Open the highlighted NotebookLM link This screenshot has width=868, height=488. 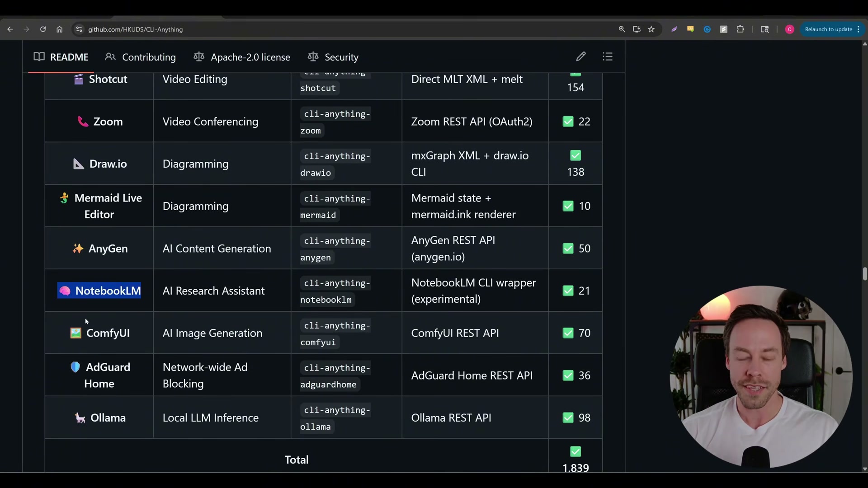(x=108, y=291)
